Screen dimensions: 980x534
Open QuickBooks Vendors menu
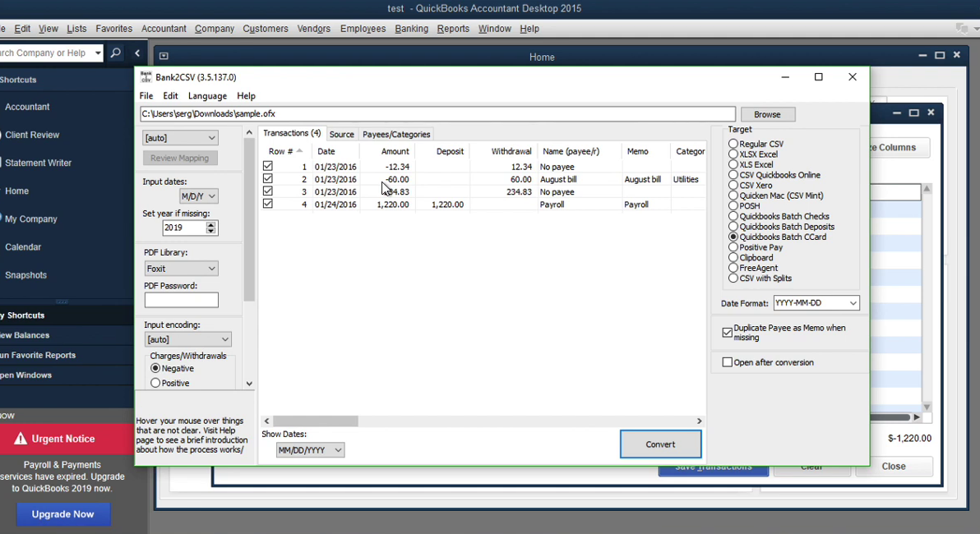(314, 29)
